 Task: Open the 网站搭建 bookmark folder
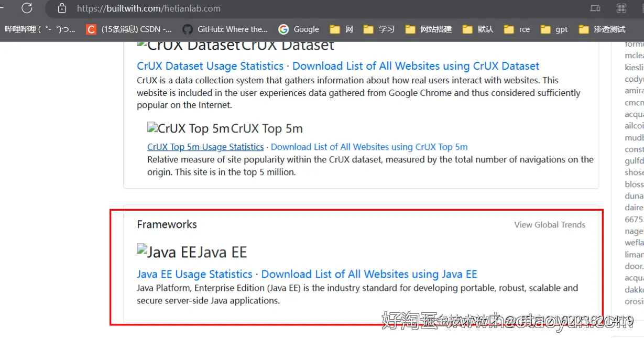[429, 29]
